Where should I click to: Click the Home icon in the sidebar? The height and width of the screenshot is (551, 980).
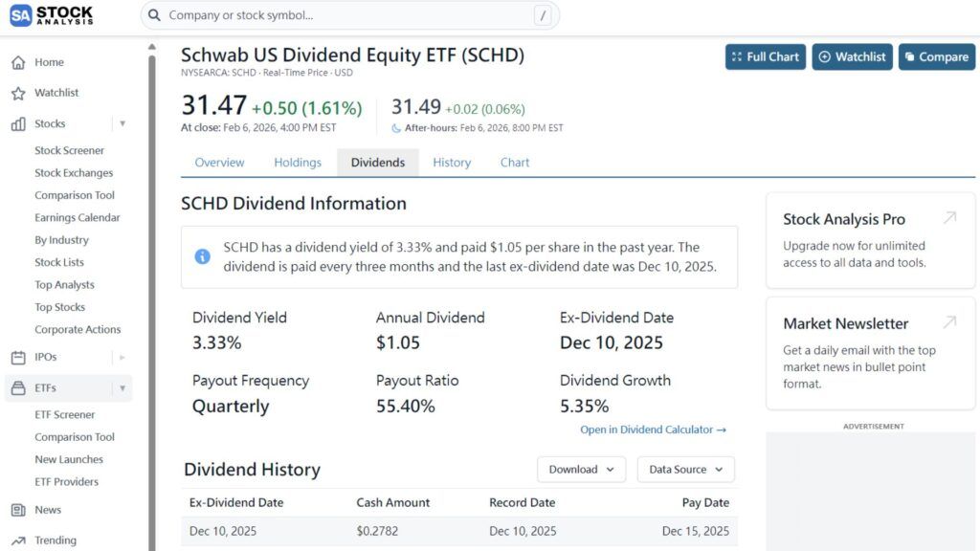tap(17, 61)
